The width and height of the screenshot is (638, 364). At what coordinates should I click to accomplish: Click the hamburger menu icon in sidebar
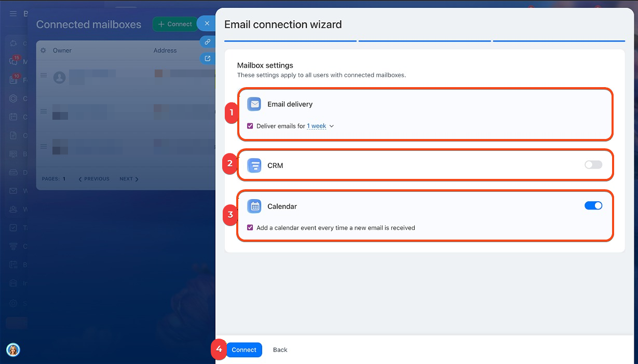tap(13, 13)
